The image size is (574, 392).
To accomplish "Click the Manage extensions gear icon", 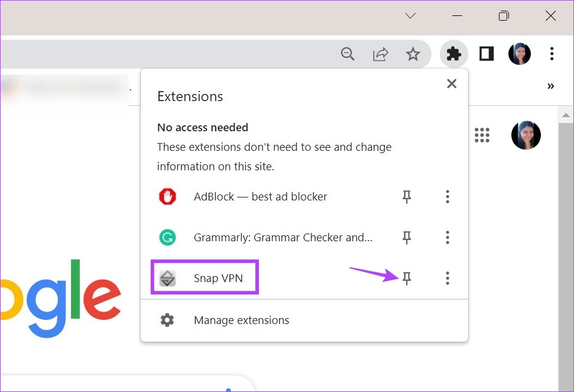I will click(167, 320).
